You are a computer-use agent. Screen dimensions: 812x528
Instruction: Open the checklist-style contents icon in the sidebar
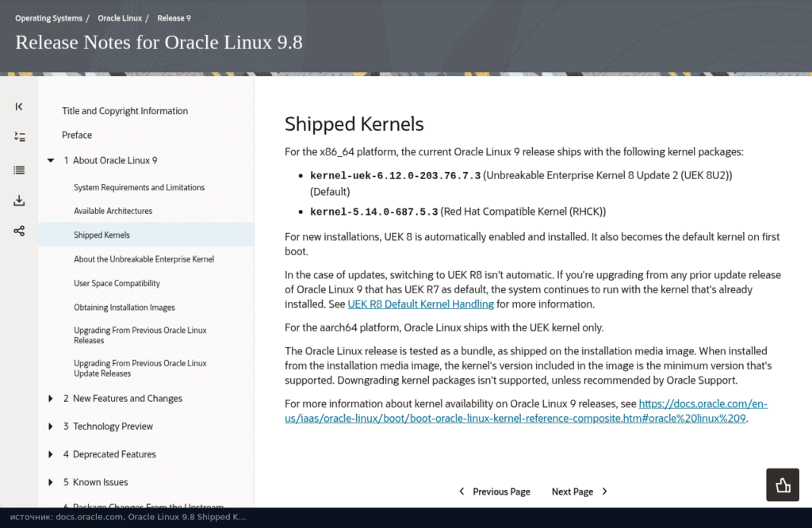tap(19, 136)
